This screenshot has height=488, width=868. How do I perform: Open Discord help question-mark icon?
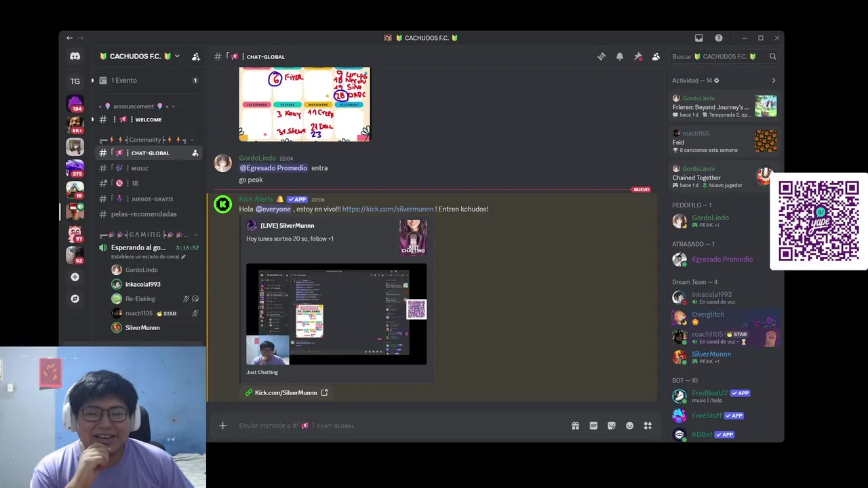click(x=718, y=38)
